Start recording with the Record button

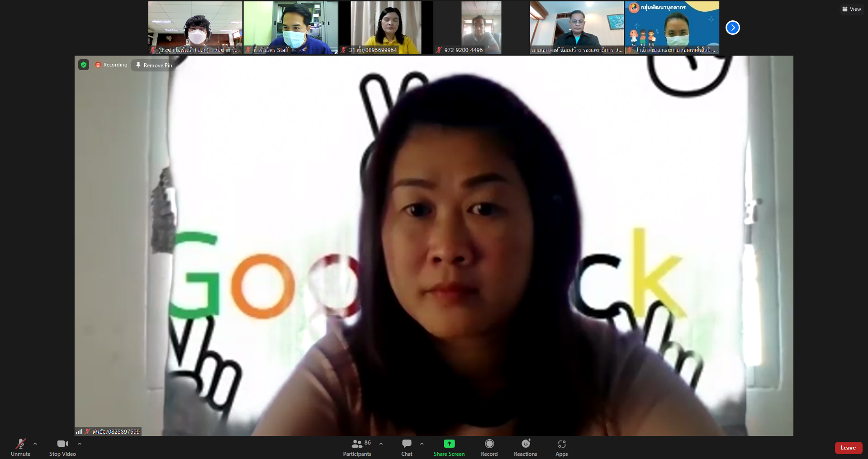(x=489, y=448)
